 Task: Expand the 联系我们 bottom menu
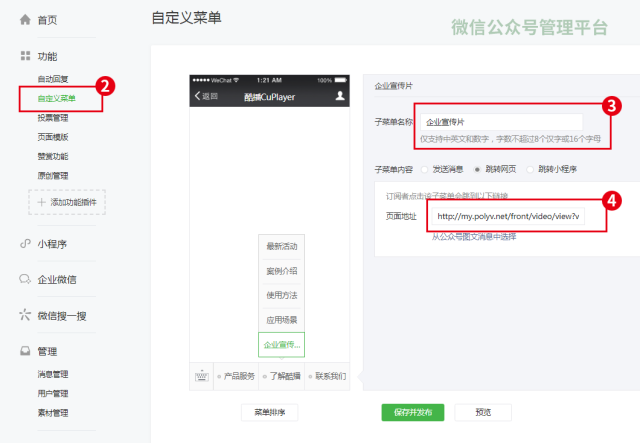point(330,376)
